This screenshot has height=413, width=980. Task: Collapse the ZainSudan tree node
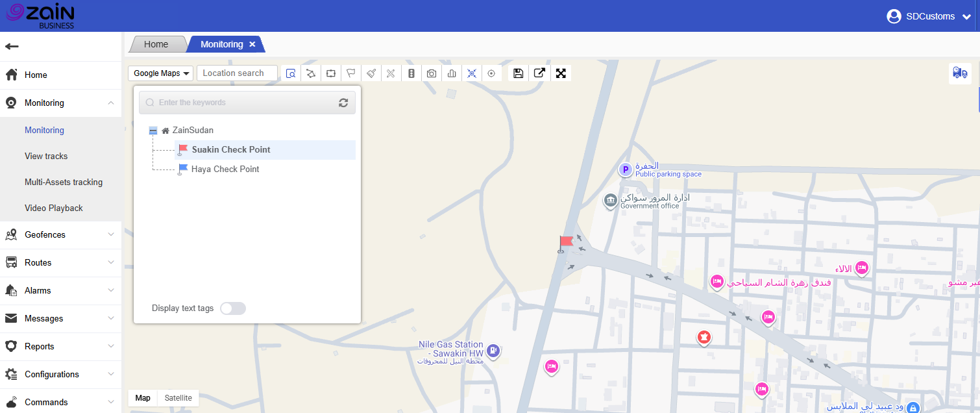pyautogui.click(x=153, y=131)
